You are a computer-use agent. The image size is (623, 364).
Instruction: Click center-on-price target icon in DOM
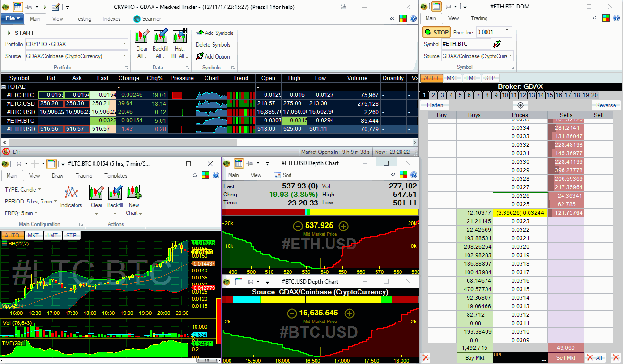pos(520,105)
